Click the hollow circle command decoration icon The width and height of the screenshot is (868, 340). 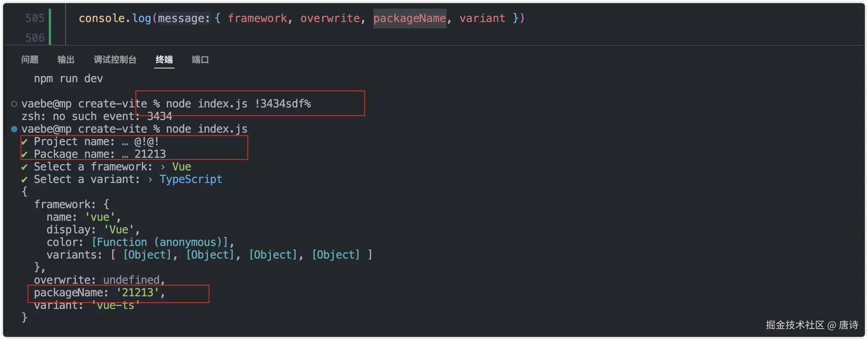pos(14,104)
